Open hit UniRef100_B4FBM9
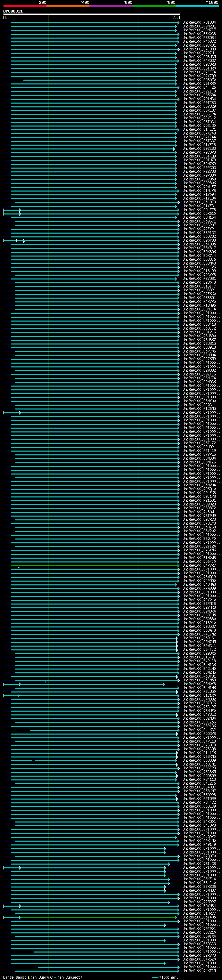The image size is (222, 980). tap(199, 49)
